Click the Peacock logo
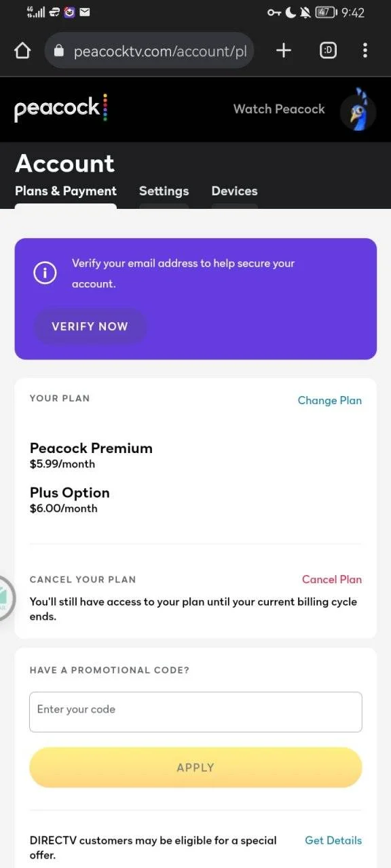The height and width of the screenshot is (868, 391). click(61, 108)
